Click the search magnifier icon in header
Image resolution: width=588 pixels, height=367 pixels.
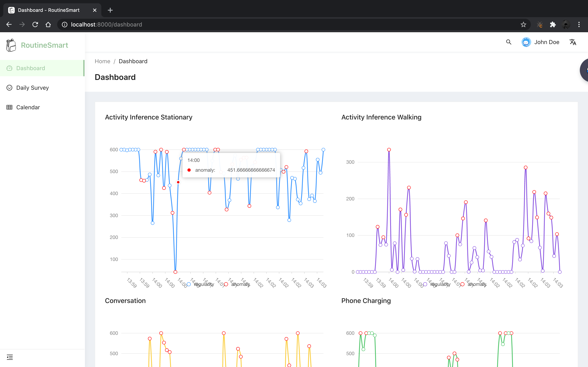[x=509, y=42]
